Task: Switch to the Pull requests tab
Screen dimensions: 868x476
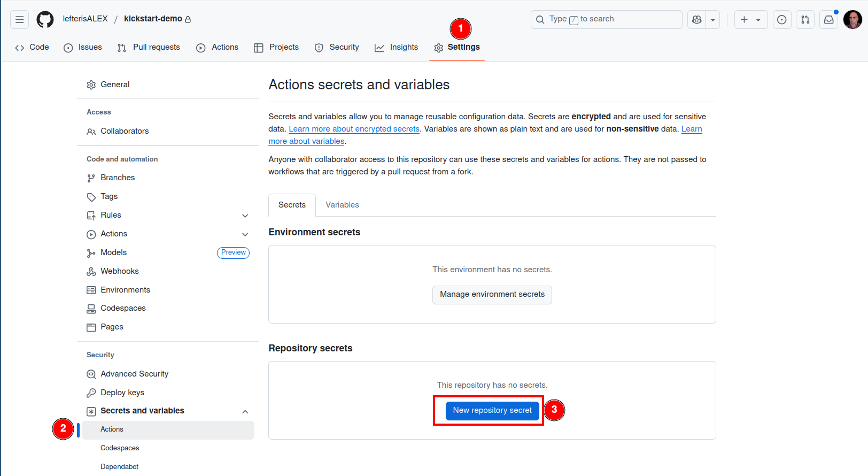Action: [x=149, y=47]
